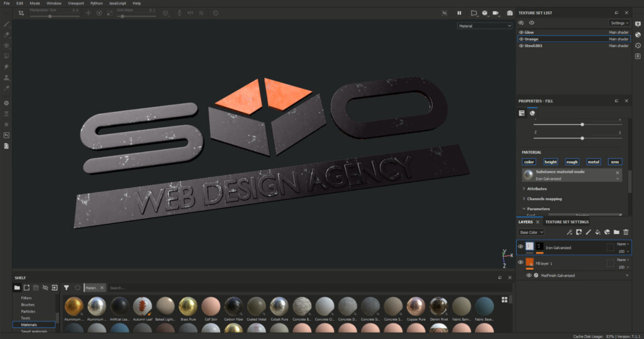Click the camera screenshot icon

click(x=509, y=13)
